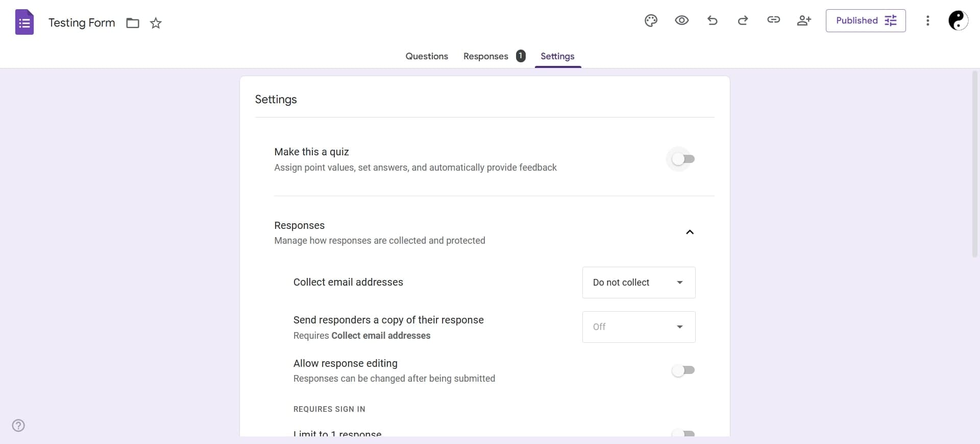Switch to the Questions tab
The image size is (980, 444).
point(427,56)
